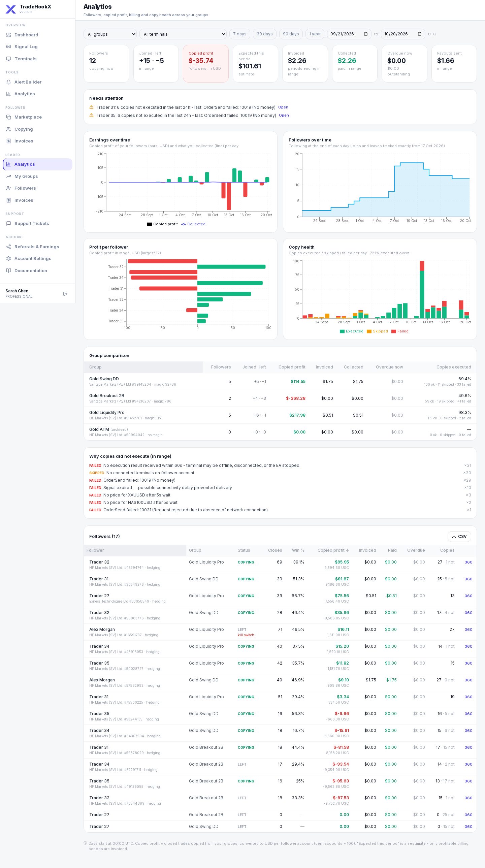Image resolution: width=485 pixels, height=868 pixels.
Task: Open Alert Builder under Tools
Action: 37,82
